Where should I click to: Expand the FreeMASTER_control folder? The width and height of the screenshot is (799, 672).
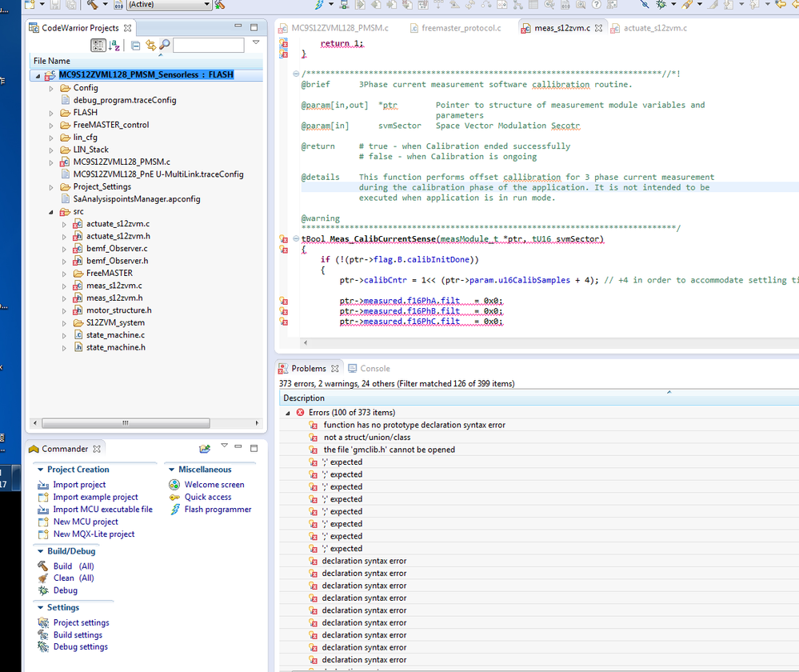pos(52,125)
